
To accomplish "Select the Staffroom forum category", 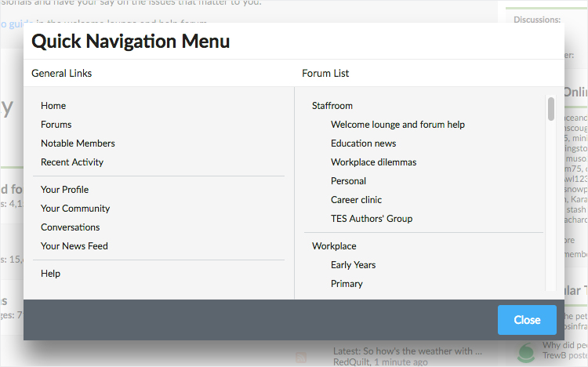I will pyautogui.click(x=332, y=106).
